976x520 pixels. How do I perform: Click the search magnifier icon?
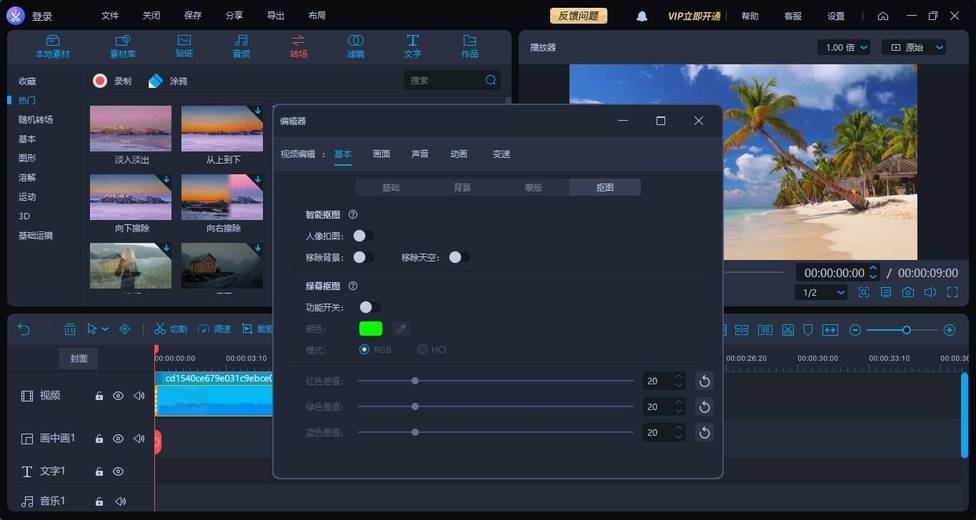click(x=490, y=80)
